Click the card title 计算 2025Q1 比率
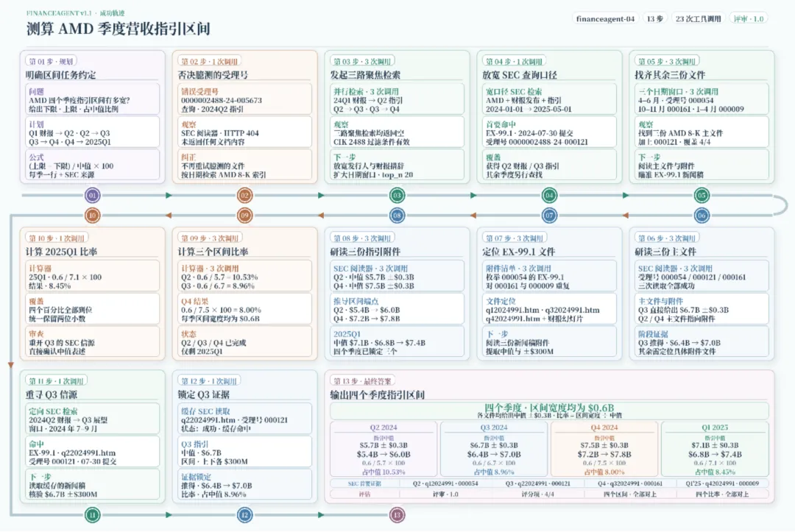Screen dimensions: 795x532 pyautogui.click(x=61, y=252)
